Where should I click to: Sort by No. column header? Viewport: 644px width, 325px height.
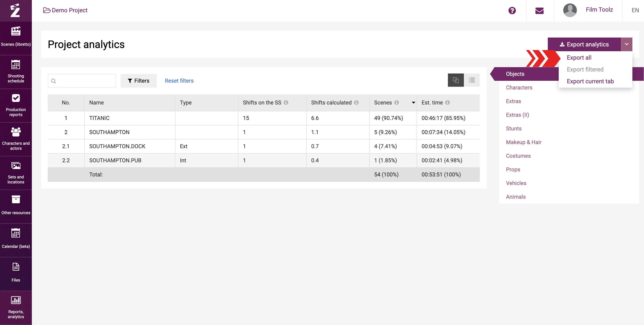66,103
